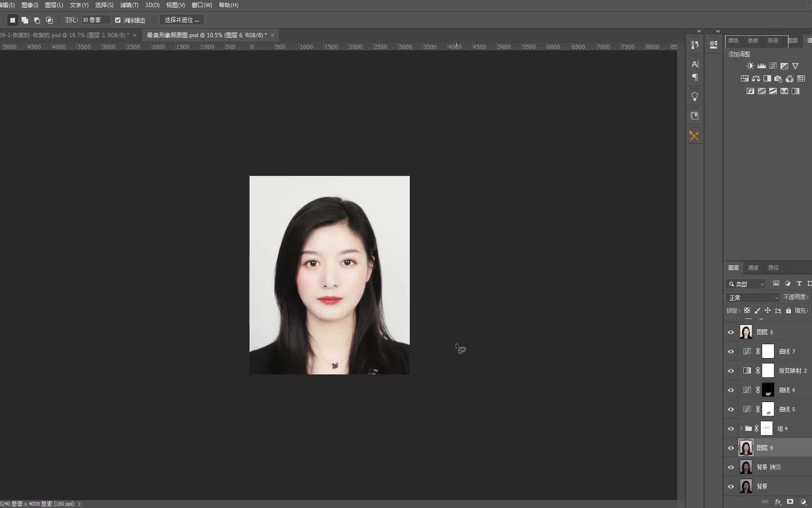Image resolution: width=812 pixels, height=508 pixels.
Task: Filter layers by text type
Action: (799, 284)
